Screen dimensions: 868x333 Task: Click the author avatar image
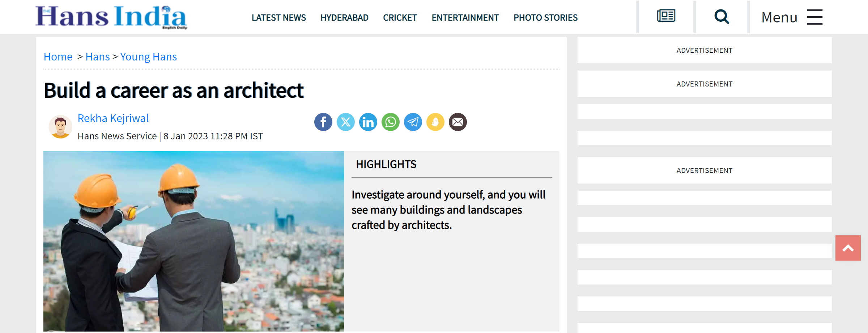point(60,127)
